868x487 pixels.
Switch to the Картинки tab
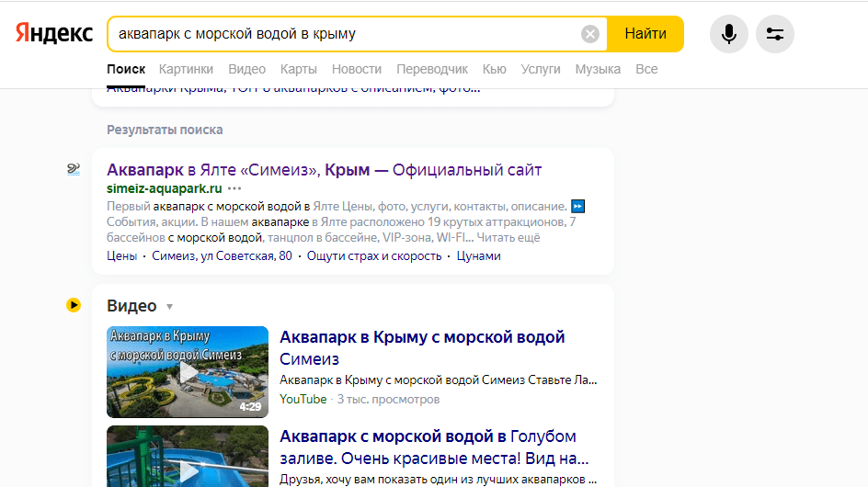pyautogui.click(x=186, y=69)
